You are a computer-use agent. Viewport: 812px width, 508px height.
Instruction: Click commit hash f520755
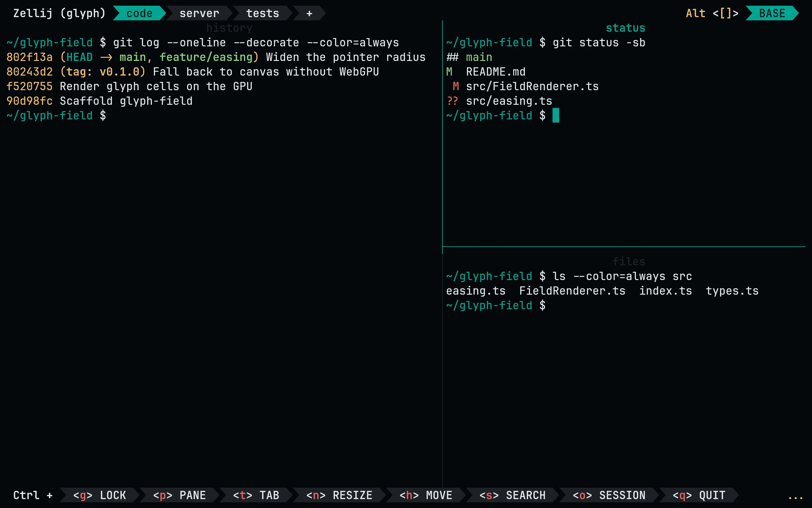tap(29, 86)
